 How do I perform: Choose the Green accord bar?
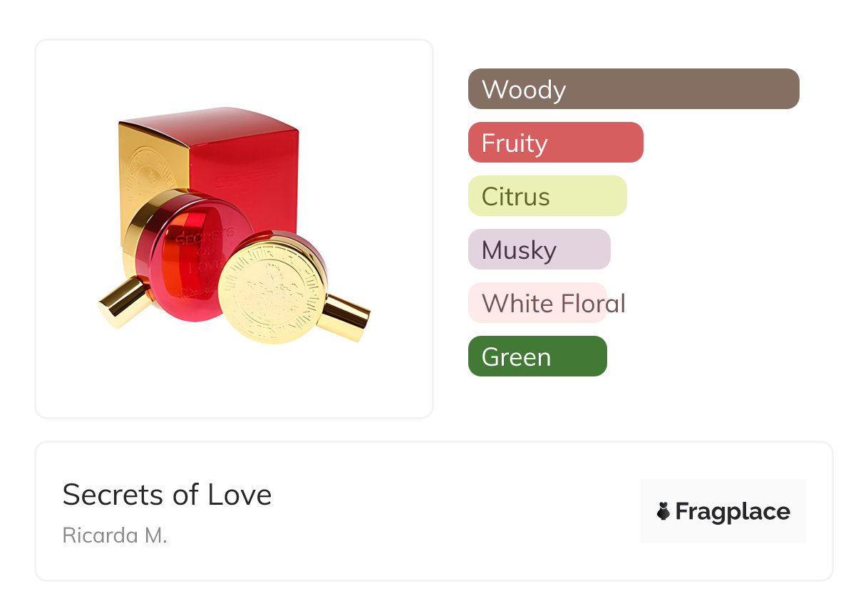pyautogui.click(x=537, y=356)
